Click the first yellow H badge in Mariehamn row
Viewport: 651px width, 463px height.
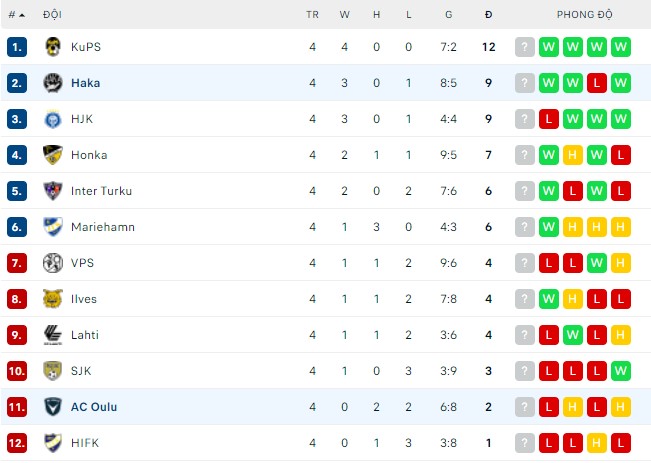point(573,227)
